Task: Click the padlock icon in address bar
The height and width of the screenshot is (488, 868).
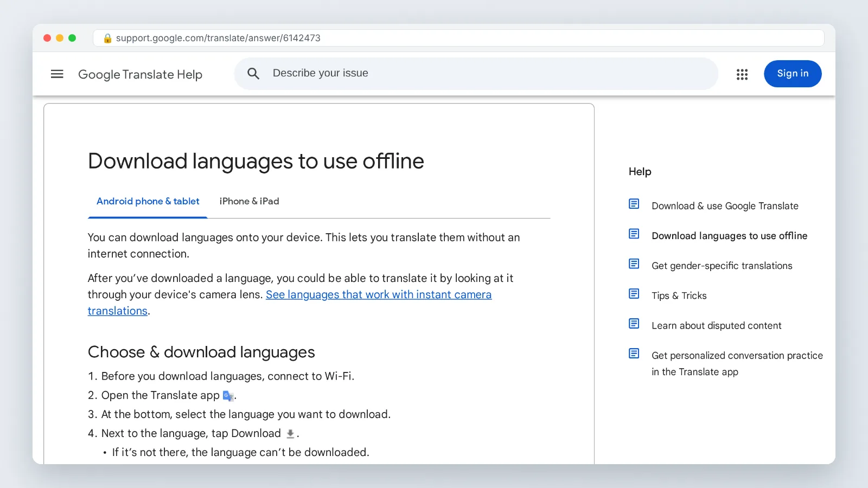Action: (107, 38)
